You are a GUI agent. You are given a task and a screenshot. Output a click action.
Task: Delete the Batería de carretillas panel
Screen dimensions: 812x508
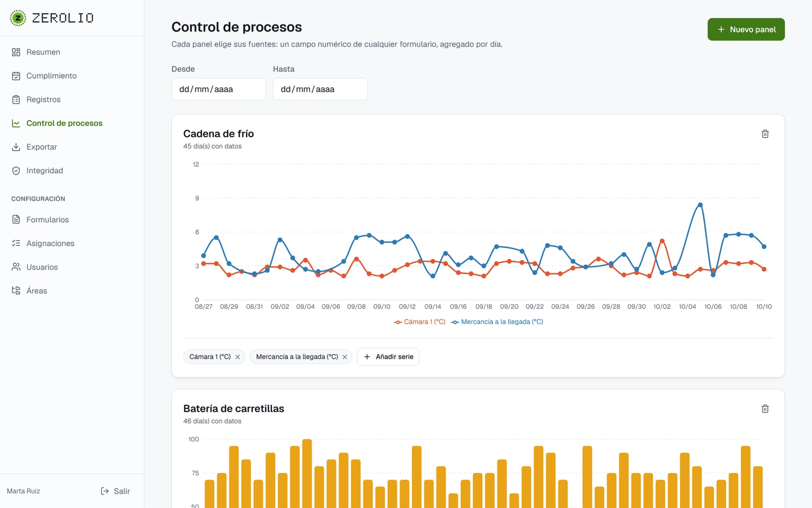[x=765, y=408]
